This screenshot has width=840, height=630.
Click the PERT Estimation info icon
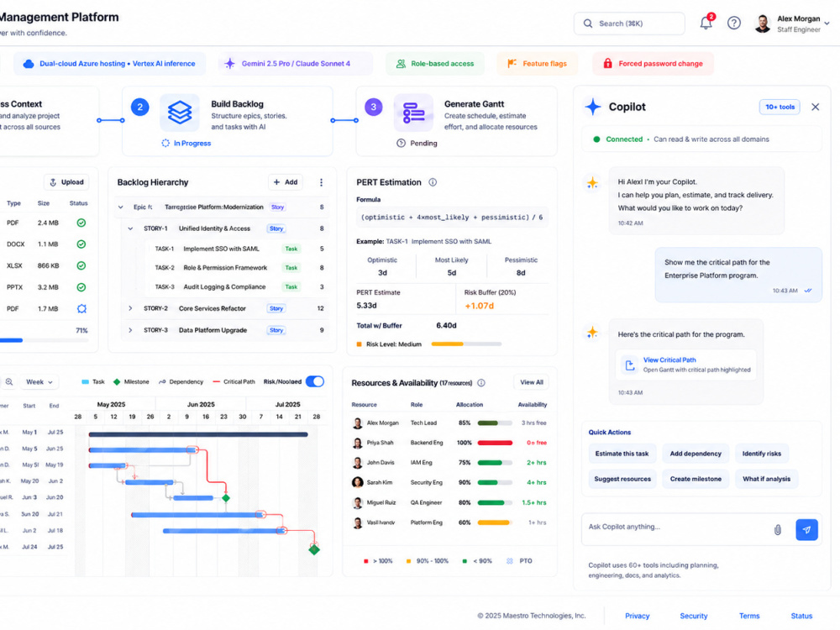(x=433, y=182)
